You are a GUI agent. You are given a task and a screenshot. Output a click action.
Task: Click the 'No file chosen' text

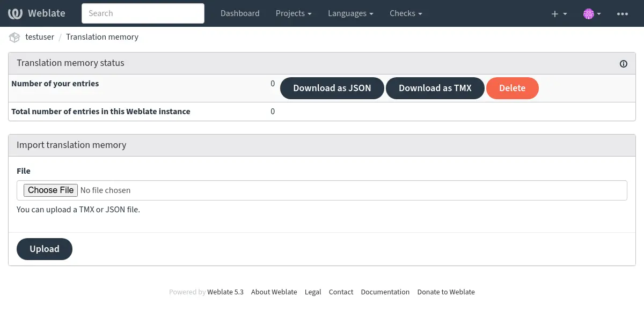[x=105, y=190]
